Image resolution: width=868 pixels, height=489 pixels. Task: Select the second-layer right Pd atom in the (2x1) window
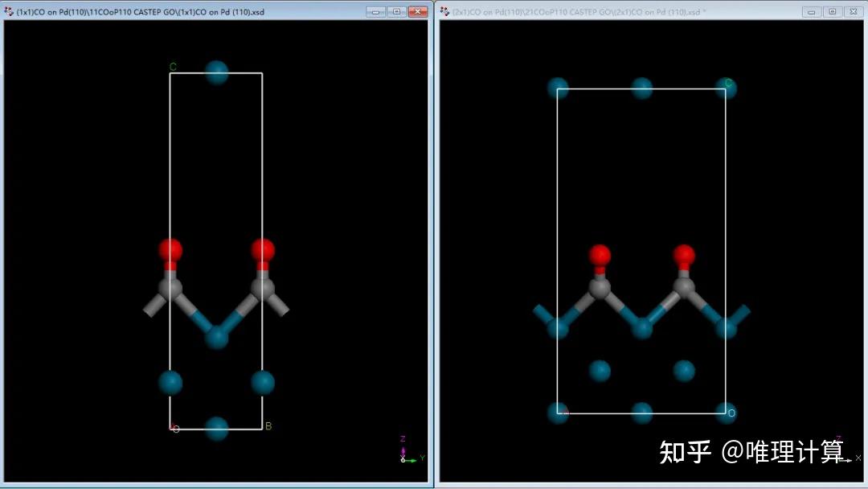point(684,371)
